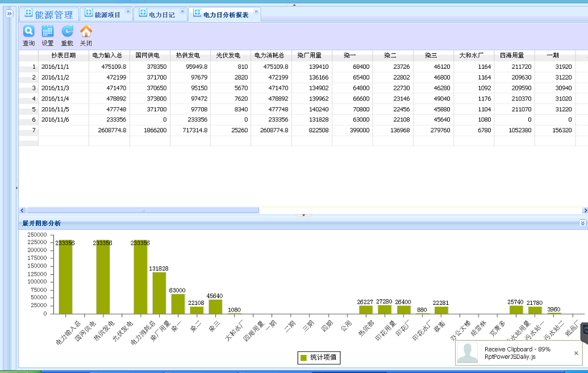Click the table's horizontal scrollbar thumb
Screen dimensions: 588x373
pyautogui.click(x=142, y=210)
